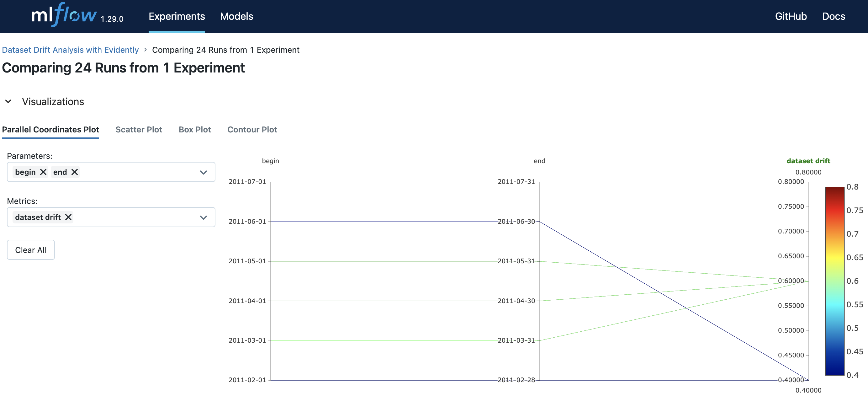Remove the begin parameter tag
The width and height of the screenshot is (868, 396).
[43, 172]
